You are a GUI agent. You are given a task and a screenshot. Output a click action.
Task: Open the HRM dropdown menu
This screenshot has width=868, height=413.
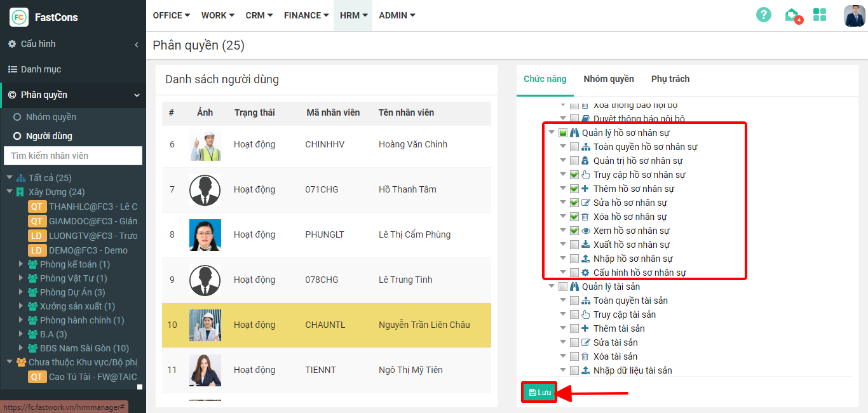click(x=353, y=15)
